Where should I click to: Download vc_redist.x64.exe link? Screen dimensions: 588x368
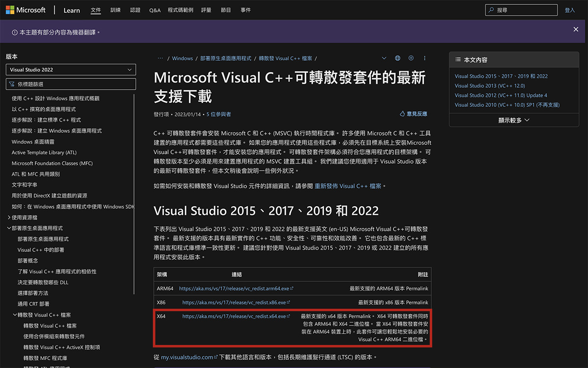236,316
